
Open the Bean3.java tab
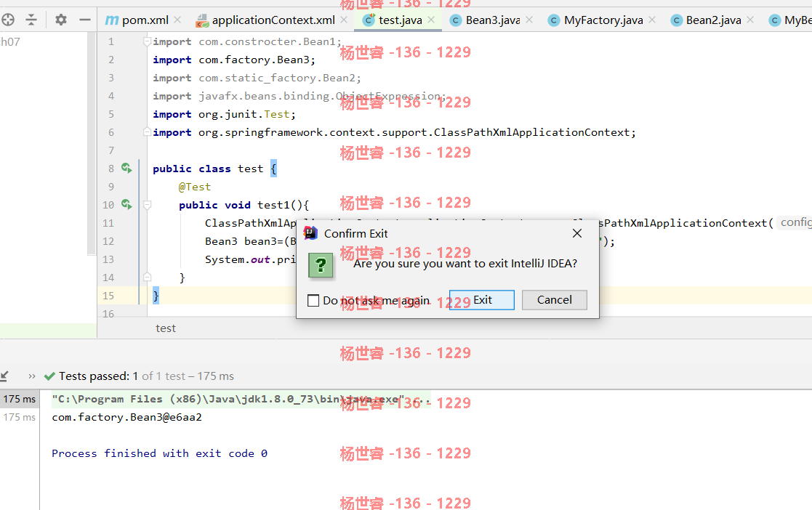coord(492,20)
